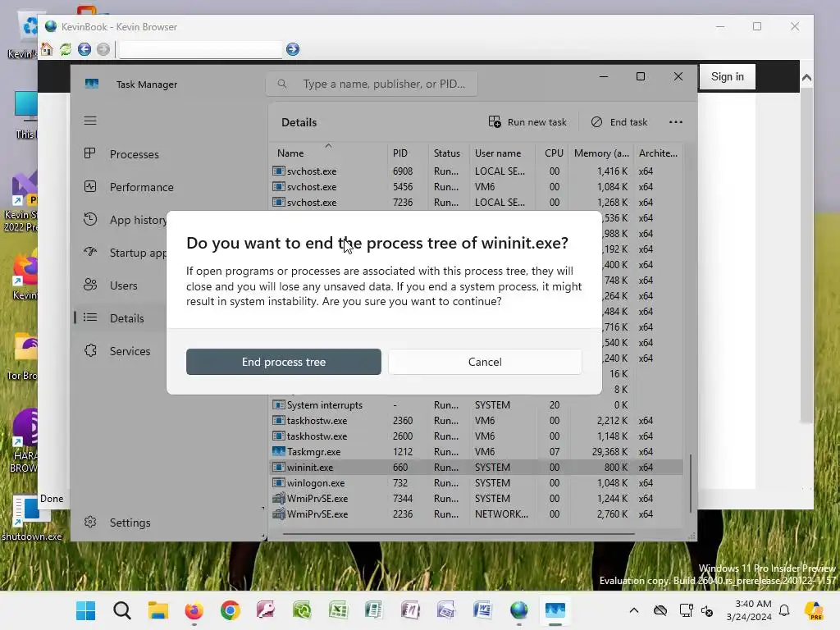Open Excel from taskbar
Image resolution: width=840 pixels, height=630 pixels.
[338, 610]
